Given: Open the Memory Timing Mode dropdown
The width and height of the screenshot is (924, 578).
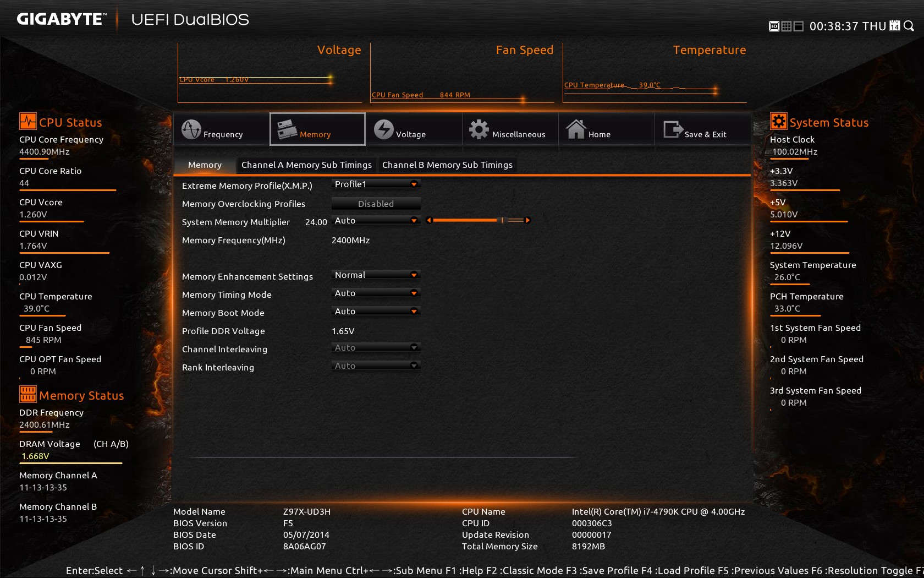Looking at the screenshot, I should [x=376, y=293].
